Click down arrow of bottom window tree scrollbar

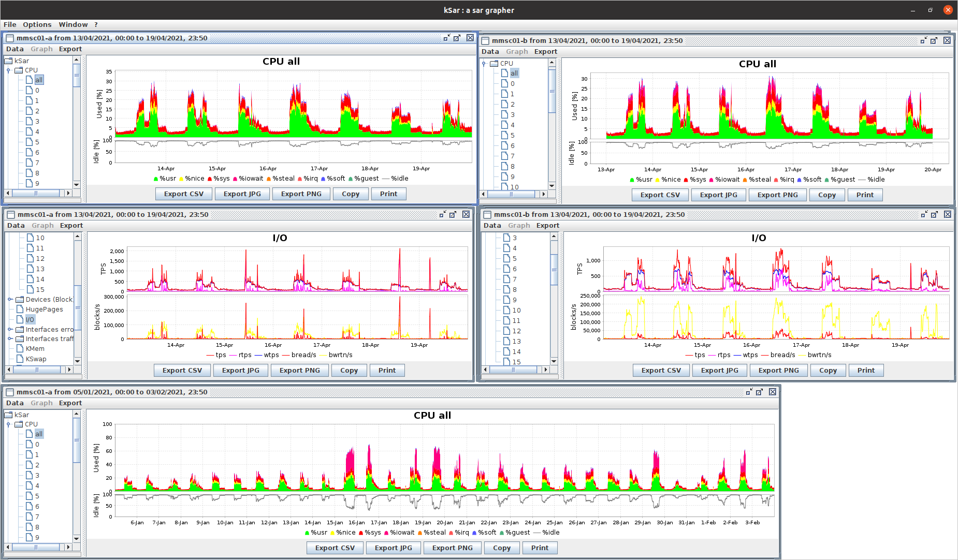coord(77,538)
